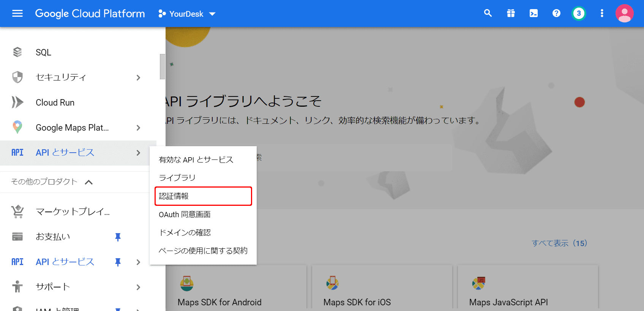644x311 pixels.
Task: Click the お支払い credit card icon
Action: [17, 237]
